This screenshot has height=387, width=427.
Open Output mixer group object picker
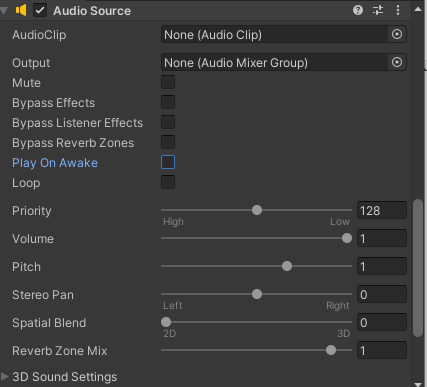pyautogui.click(x=397, y=62)
